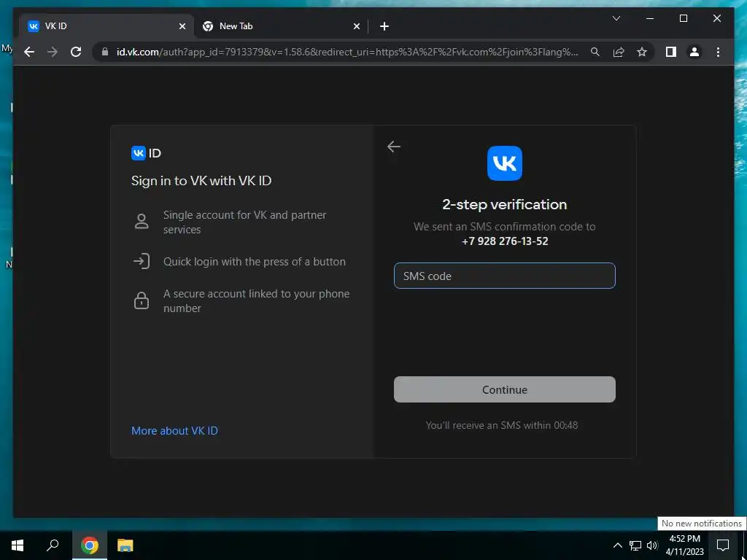
Task: Maximize the Chrome window
Action: (x=684, y=18)
